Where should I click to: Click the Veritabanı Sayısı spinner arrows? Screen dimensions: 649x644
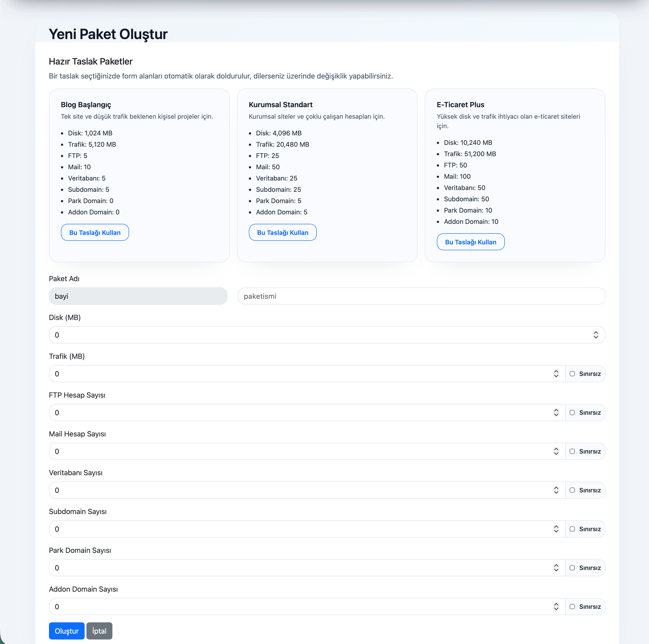(556, 490)
